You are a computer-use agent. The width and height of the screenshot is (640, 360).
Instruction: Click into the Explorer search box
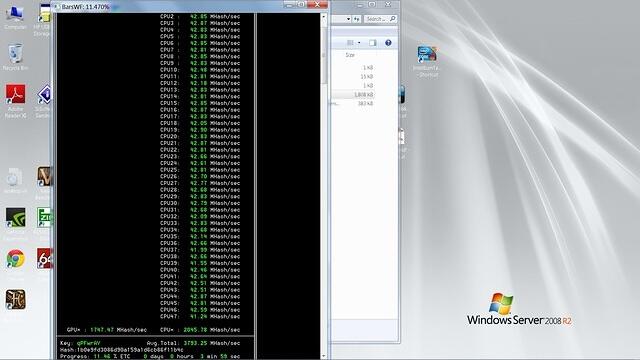point(380,19)
